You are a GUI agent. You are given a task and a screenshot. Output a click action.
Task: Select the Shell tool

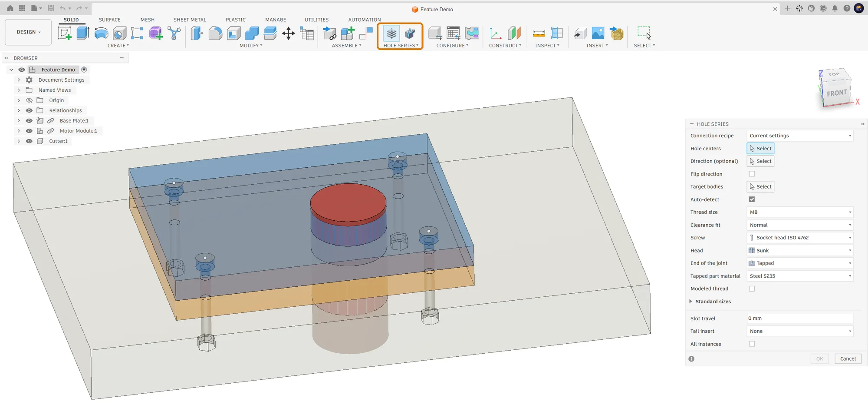coord(233,33)
